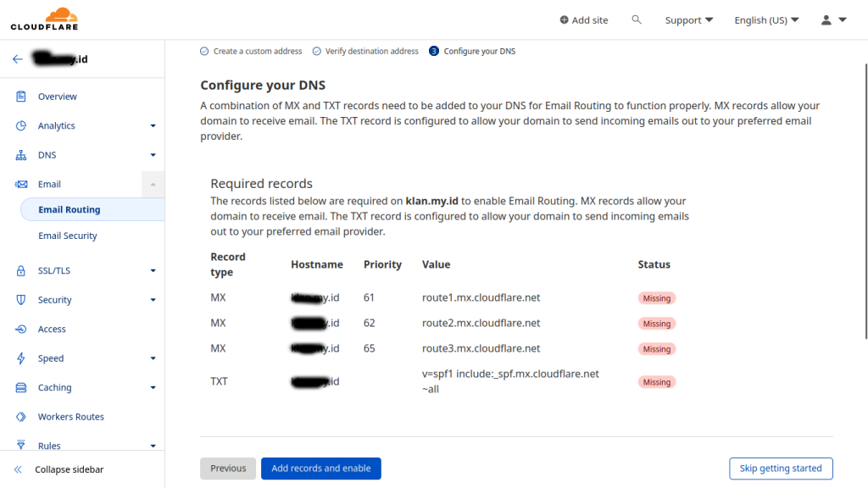The image size is (868, 488).
Task: Expand the SSL/TLS submenu arrow
Action: (153, 270)
